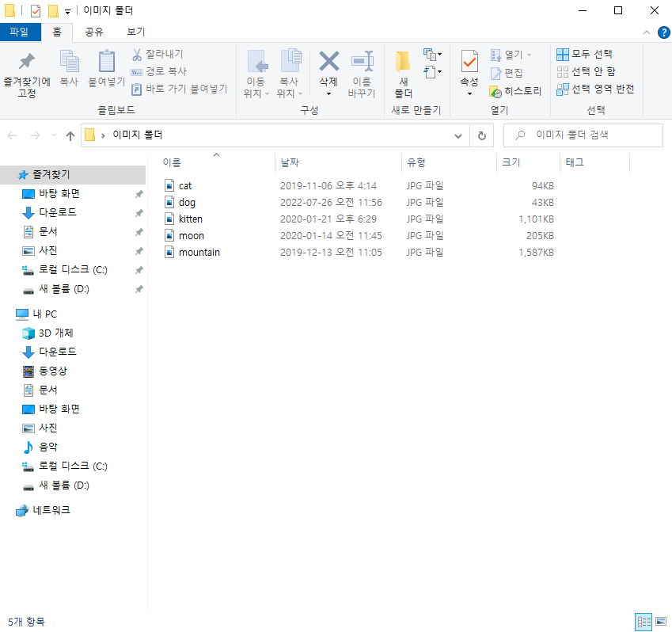Go up one folder level
The height and width of the screenshot is (632, 672).
coord(70,136)
